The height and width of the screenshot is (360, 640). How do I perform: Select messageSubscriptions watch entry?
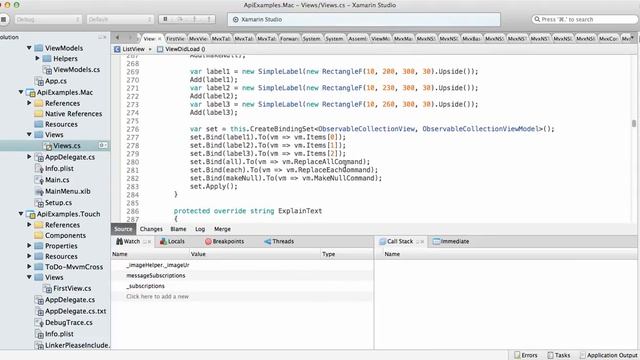click(156, 276)
